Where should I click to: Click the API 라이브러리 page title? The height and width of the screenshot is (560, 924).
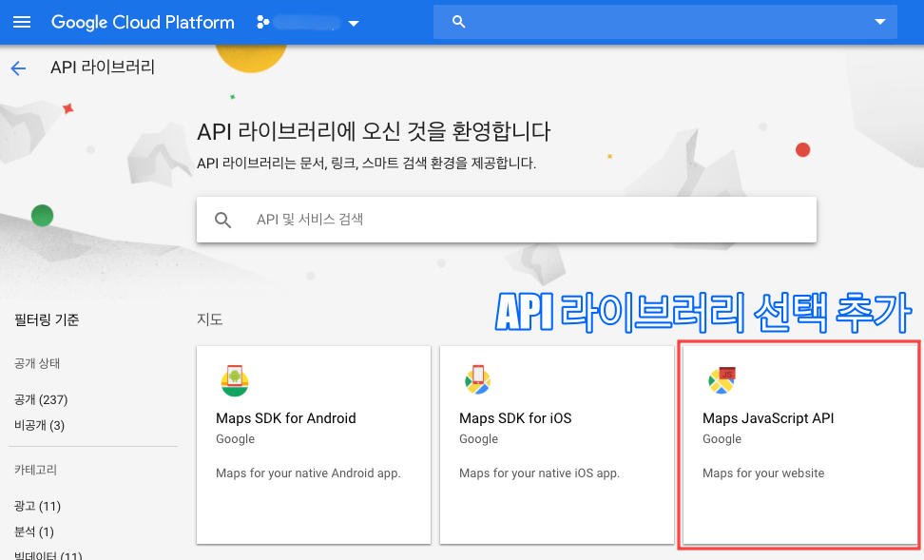pyautogui.click(x=103, y=68)
